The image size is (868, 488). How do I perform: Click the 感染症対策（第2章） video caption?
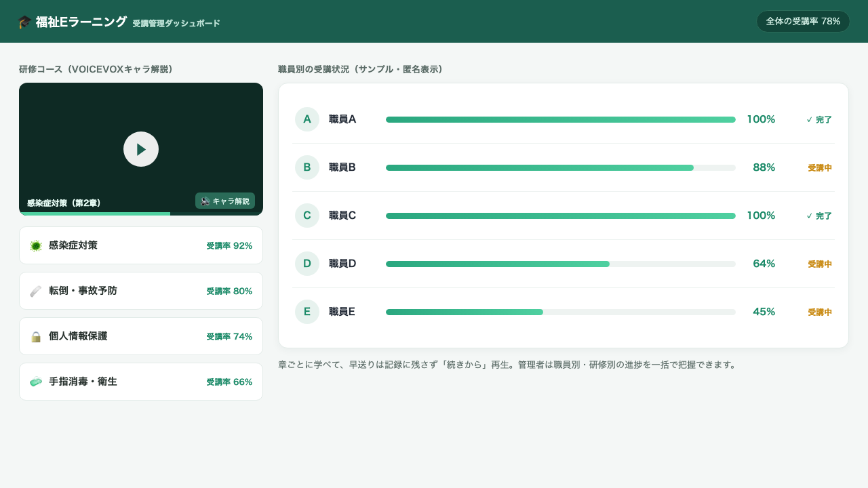[x=64, y=203]
